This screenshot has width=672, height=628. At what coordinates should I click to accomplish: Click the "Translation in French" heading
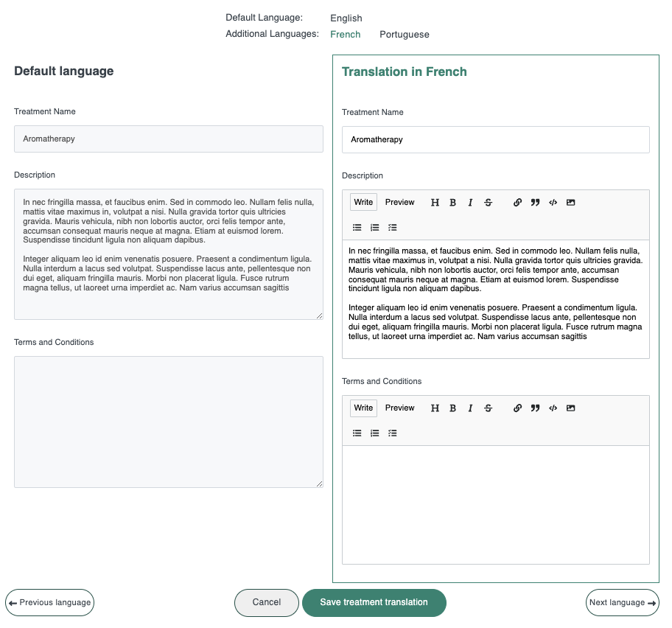404,71
